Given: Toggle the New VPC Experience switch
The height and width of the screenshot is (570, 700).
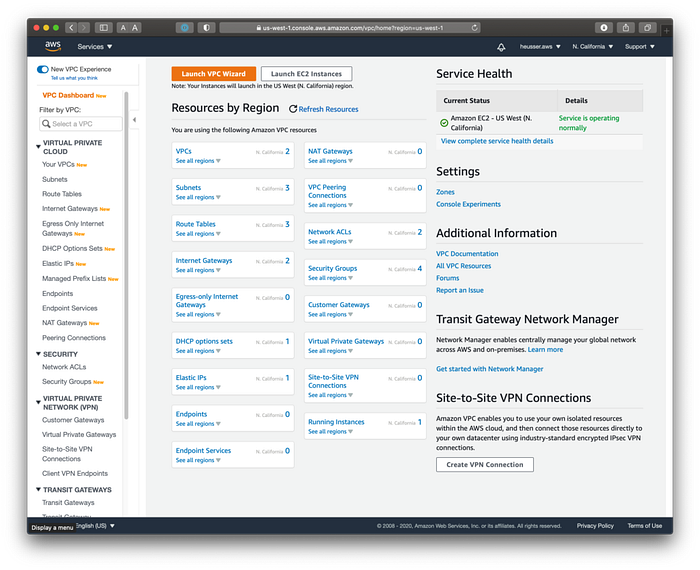Looking at the screenshot, I should [43, 69].
